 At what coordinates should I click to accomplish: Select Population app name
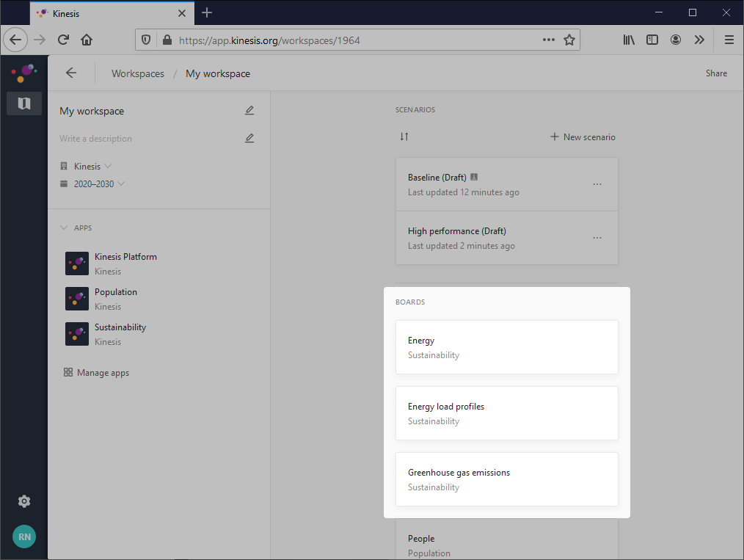tap(116, 292)
